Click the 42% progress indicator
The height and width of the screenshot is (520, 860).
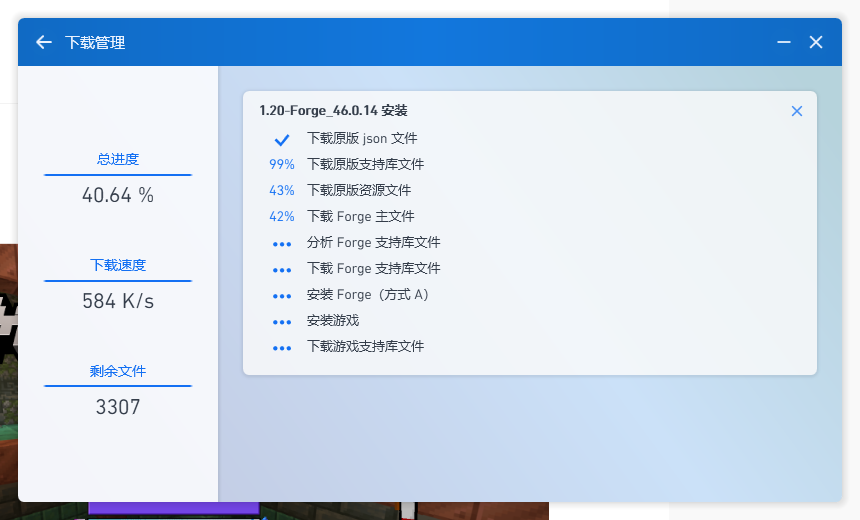tap(282, 217)
